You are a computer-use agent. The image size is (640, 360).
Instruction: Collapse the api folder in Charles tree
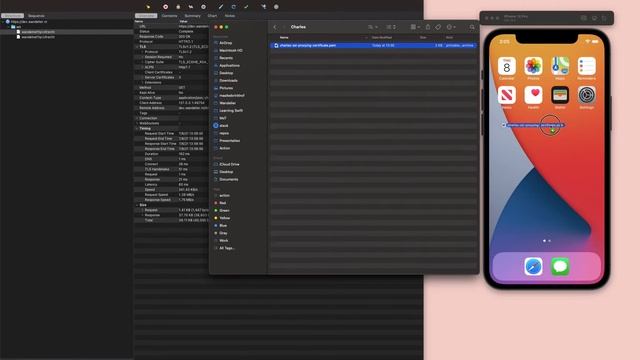[x=8, y=27]
